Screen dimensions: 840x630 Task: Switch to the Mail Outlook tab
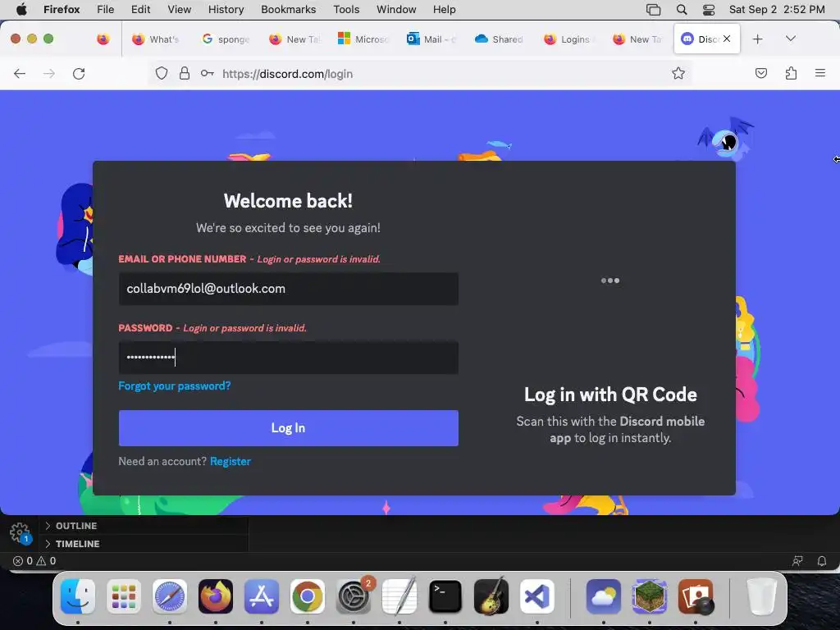tap(431, 39)
